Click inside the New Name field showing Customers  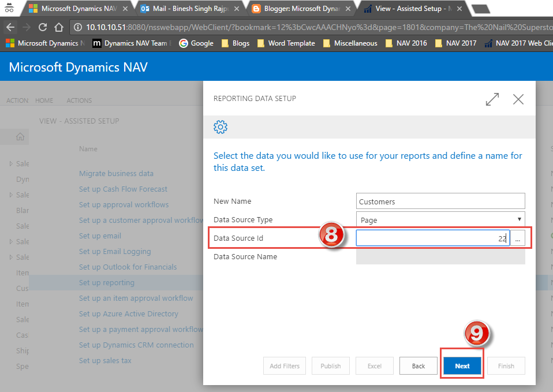440,201
